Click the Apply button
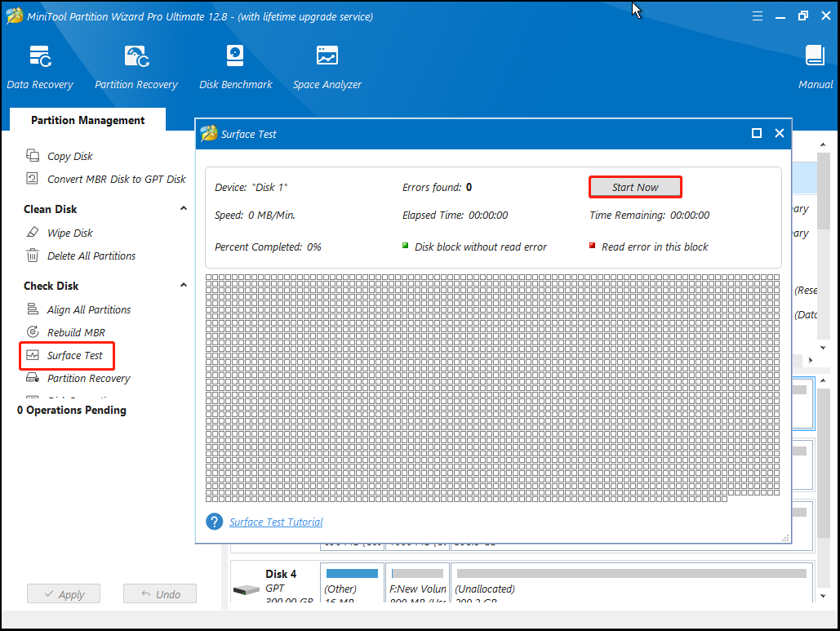This screenshot has height=631, width=840. tap(64, 593)
